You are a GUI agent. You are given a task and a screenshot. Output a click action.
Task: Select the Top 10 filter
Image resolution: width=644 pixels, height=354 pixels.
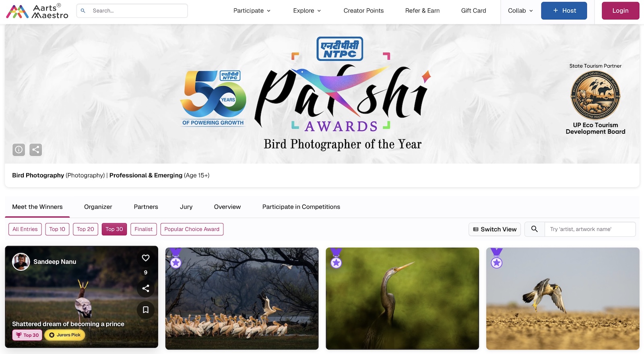coord(57,229)
